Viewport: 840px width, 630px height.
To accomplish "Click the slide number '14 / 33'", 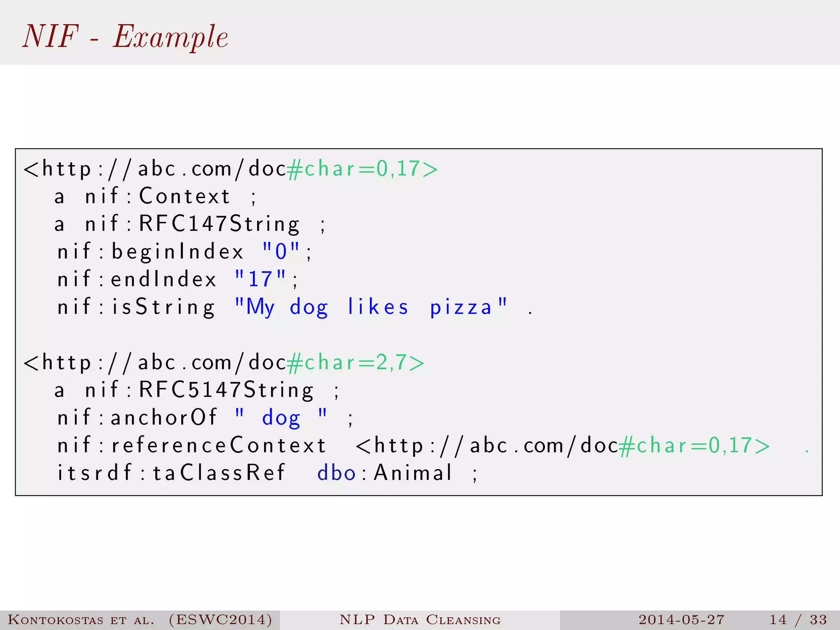I will pyautogui.click(x=798, y=620).
